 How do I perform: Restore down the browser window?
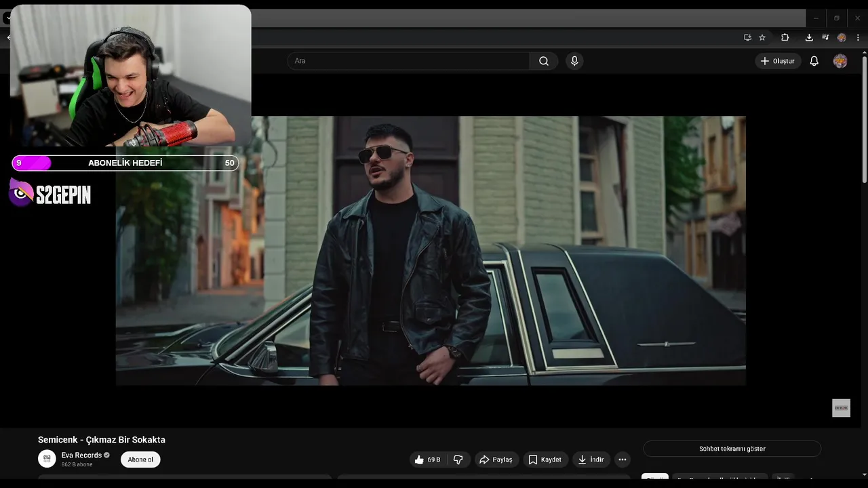tap(836, 18)
